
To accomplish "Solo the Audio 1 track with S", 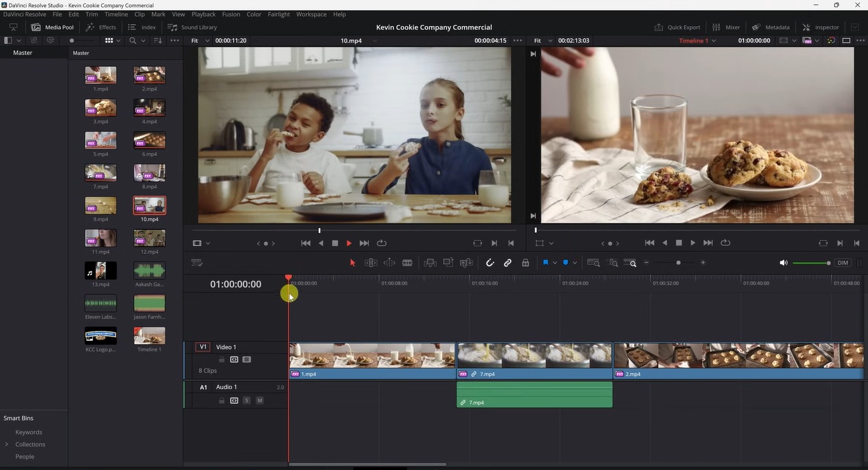I will pyautogui.click(x=247, y=401).
